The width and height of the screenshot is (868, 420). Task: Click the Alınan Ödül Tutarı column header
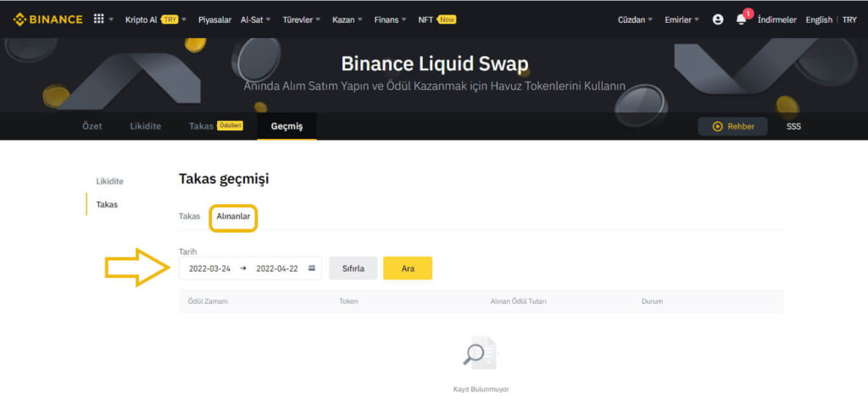pyautogui.click(x=518, y=301)
